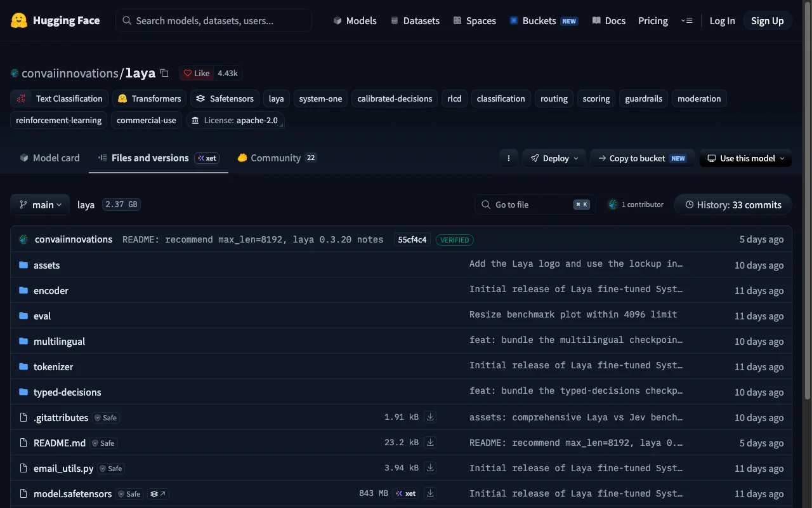This screenshot has width=812, height=508.
Task: Click the Text Classification task tag
Action: [59, 98]
